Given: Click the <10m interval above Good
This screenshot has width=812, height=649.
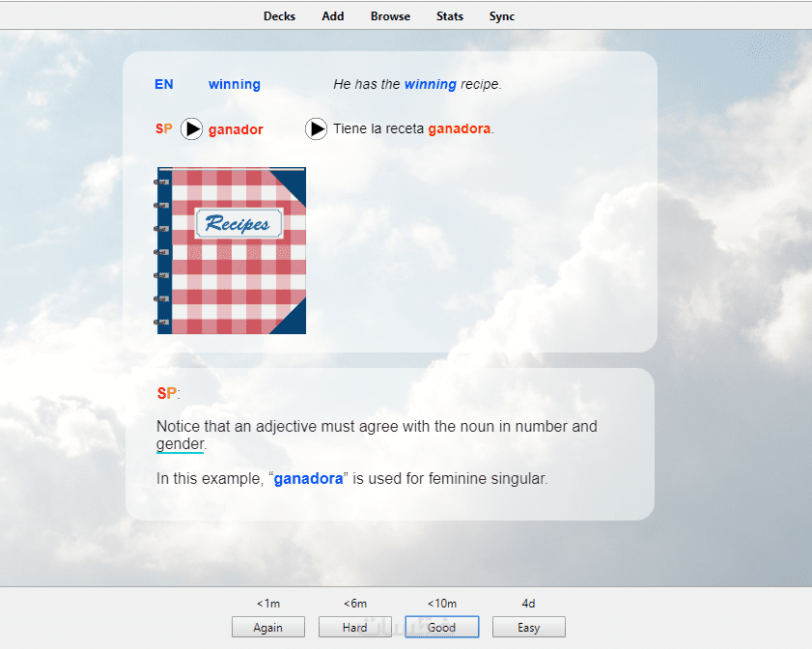Looking at the screenshot, I should (x=442, y=604).
